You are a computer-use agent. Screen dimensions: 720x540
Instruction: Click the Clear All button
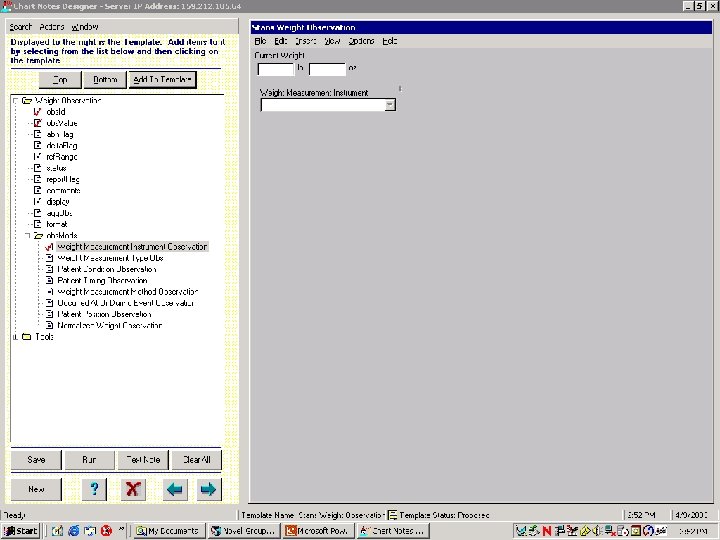pyautogui.click(x=197, y=460)
